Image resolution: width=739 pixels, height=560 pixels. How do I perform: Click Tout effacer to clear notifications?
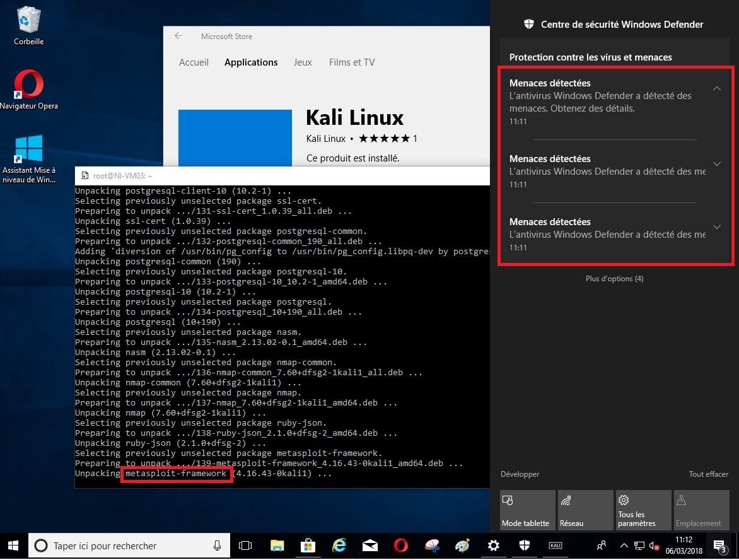pos(708,474)
